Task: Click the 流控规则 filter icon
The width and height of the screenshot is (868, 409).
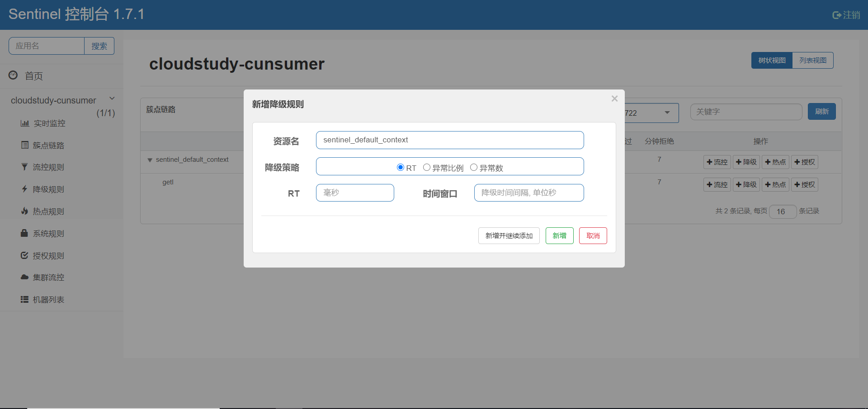Action: (x=24, y=167)
